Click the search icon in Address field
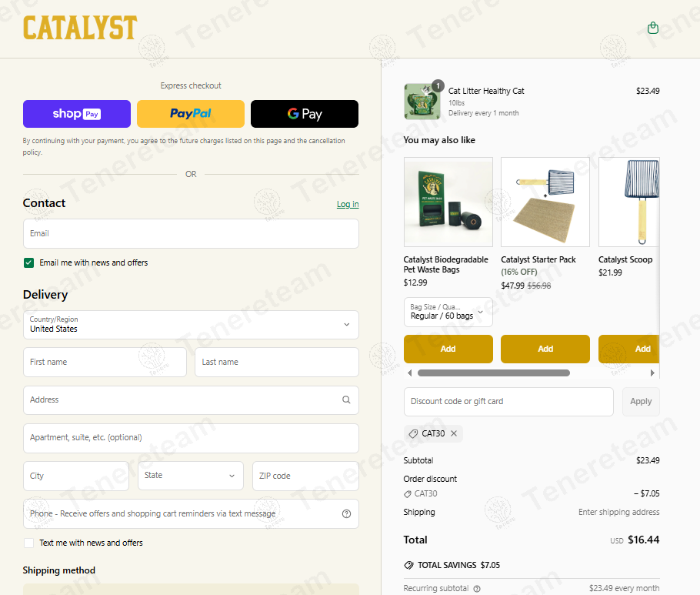 (346, 400)
